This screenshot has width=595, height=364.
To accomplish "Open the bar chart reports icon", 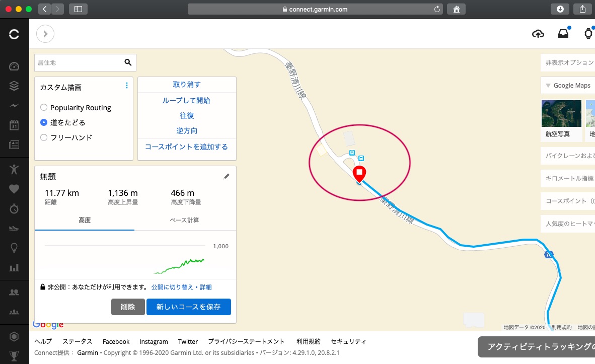I will pos(14,268).
